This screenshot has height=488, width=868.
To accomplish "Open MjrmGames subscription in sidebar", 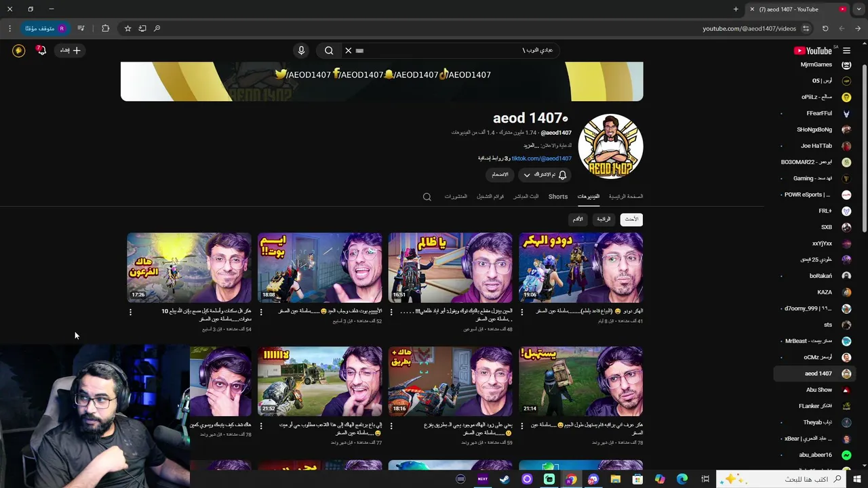I will [x=816, y=65].
